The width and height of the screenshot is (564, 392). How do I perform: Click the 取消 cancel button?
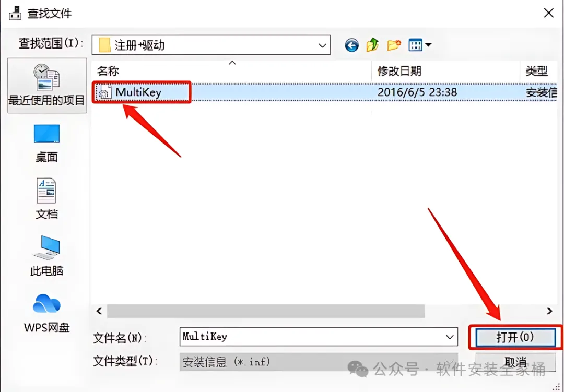[x=515, y=362]
